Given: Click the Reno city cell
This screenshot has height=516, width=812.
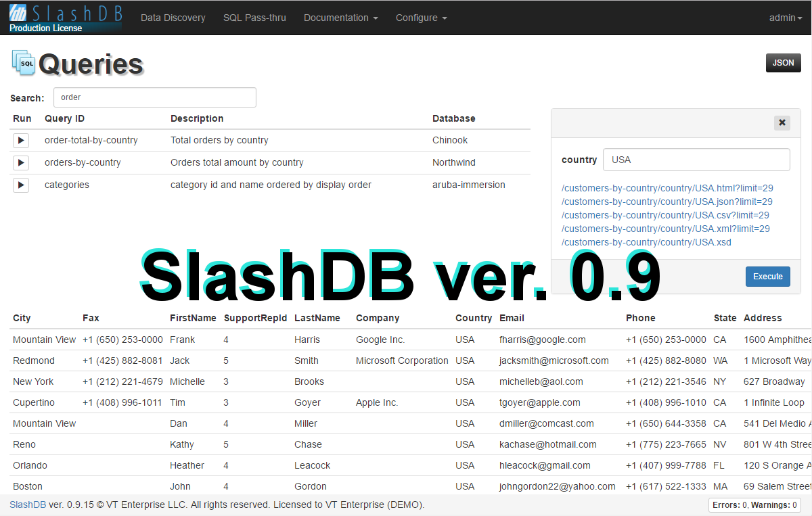Looking at the screenshot, I should (x=24, y=445).
